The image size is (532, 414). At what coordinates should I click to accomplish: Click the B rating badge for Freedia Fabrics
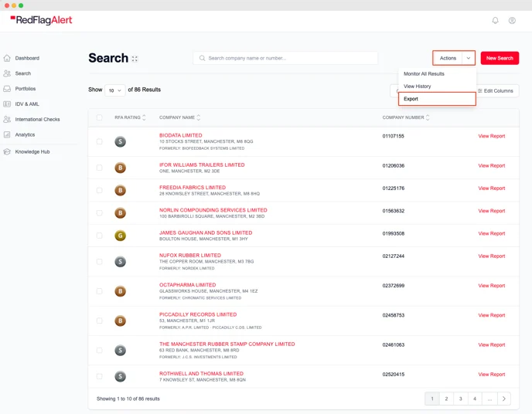pos(120,191)
